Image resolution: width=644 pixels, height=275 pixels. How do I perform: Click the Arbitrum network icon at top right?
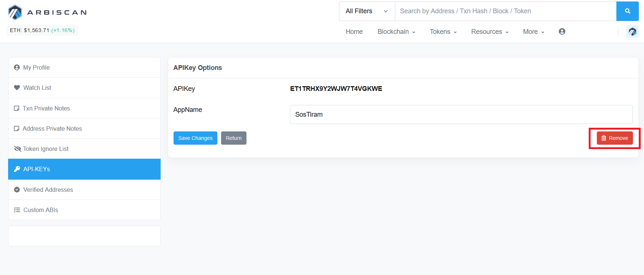[632, 32]
